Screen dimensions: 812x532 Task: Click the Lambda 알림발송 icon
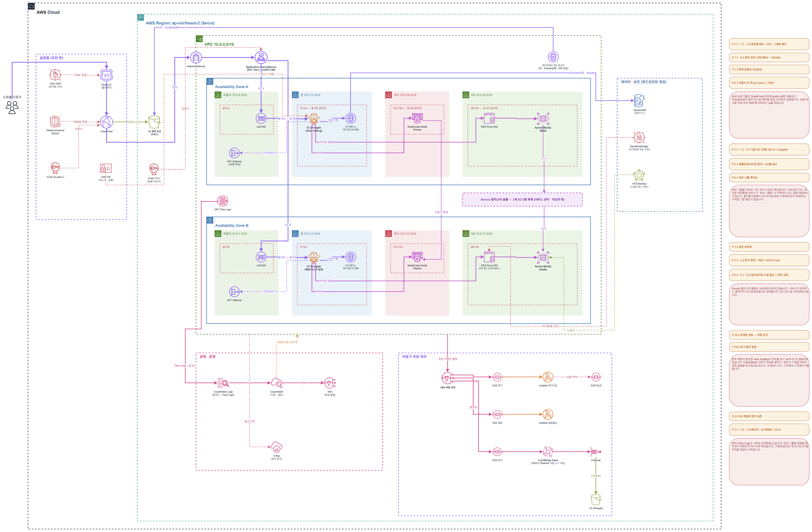[x=548, y=415]
